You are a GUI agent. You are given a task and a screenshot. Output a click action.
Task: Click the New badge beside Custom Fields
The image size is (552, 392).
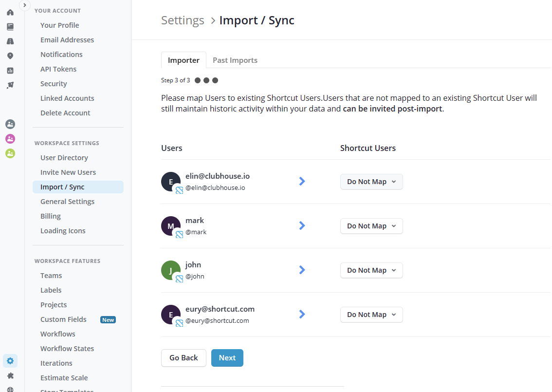coord(108,320)
